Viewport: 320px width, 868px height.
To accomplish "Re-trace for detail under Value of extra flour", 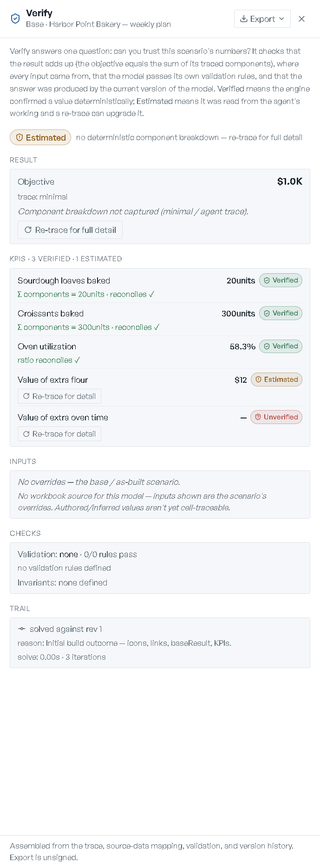I will click(x=59, y=396).
